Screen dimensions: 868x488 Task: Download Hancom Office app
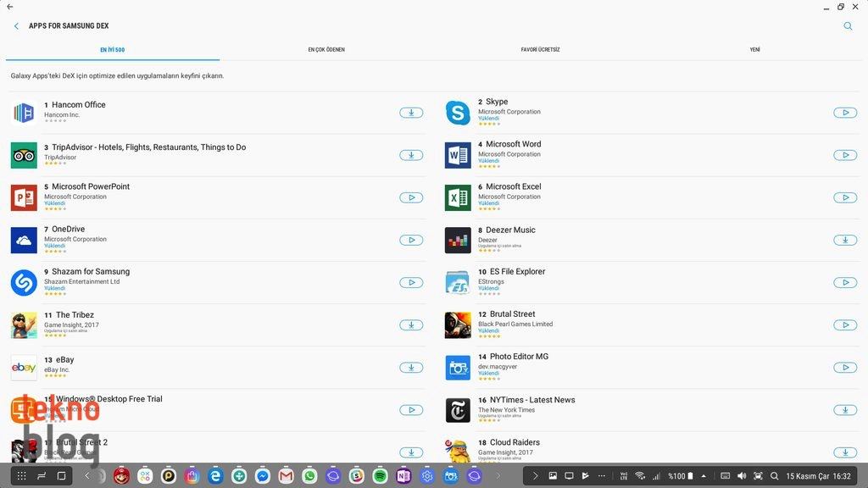411,113
